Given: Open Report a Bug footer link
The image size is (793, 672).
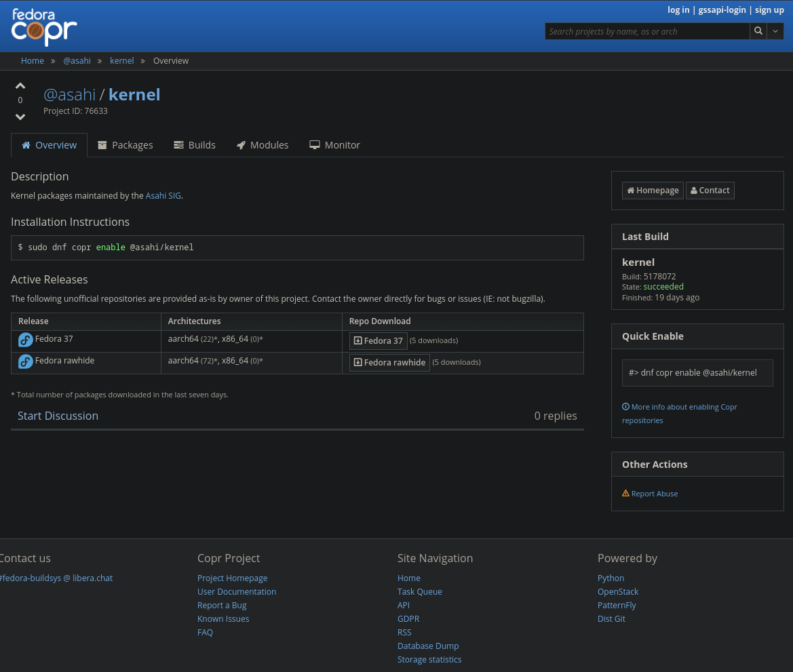Looking at the screenshot, I should [222, 606].
